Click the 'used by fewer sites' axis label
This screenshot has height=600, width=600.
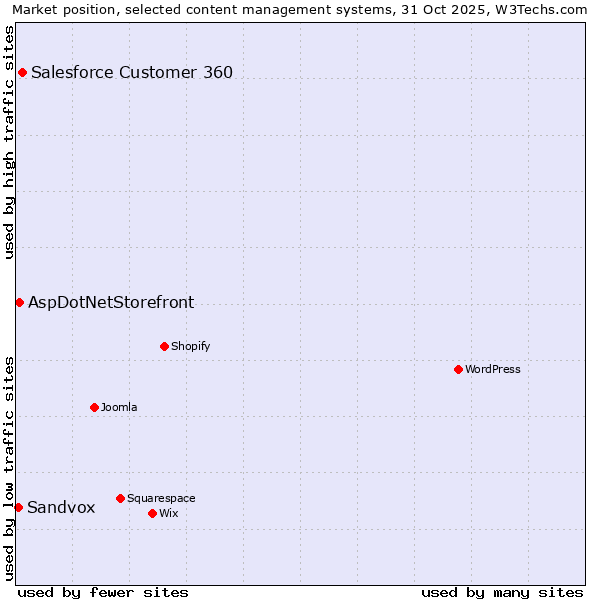coord(103,592)
